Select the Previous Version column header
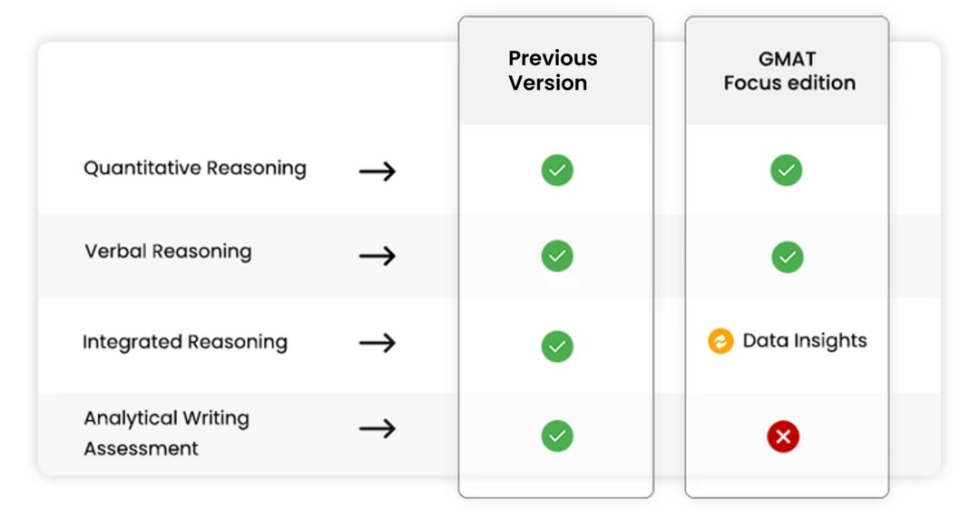This screenshot has width=980, height=518. [x=553, y=71]
